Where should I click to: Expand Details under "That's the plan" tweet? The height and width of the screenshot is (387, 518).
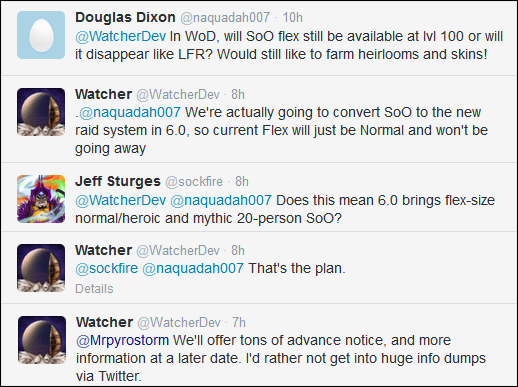pyautogui.click(x=94, y=289)
